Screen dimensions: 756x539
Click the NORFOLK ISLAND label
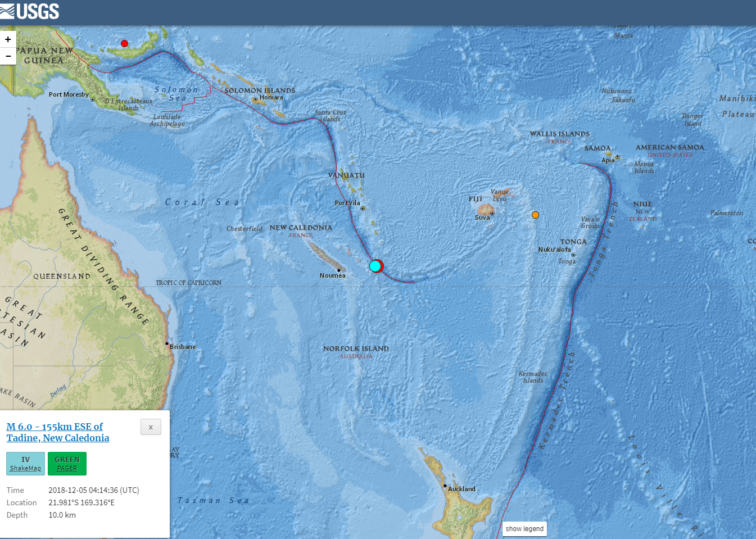click(x=356, y=348)
